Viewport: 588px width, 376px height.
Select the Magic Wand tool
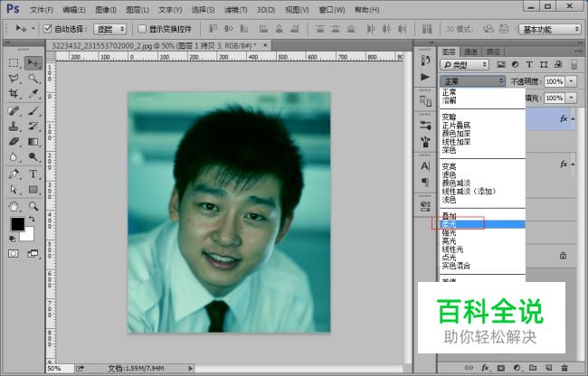tap(33, 79)
